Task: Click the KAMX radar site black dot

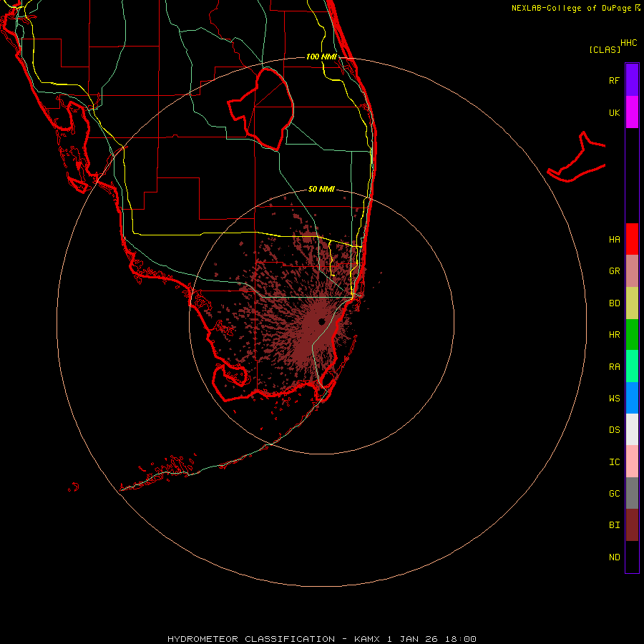Action: [321, 321]
